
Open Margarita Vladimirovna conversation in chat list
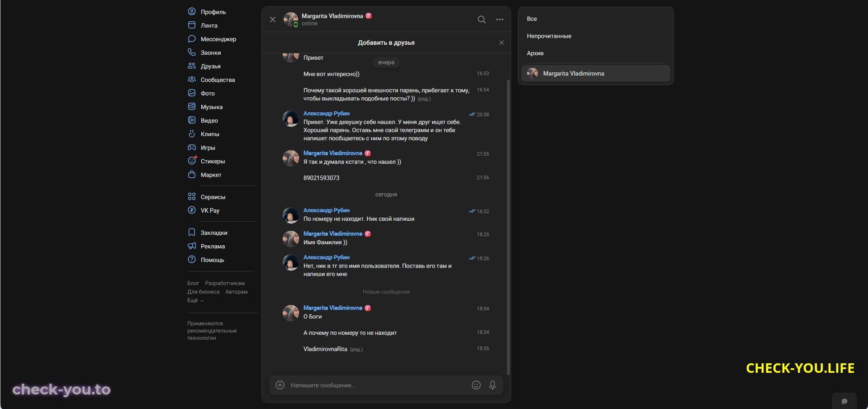click(x=596, y=73)
